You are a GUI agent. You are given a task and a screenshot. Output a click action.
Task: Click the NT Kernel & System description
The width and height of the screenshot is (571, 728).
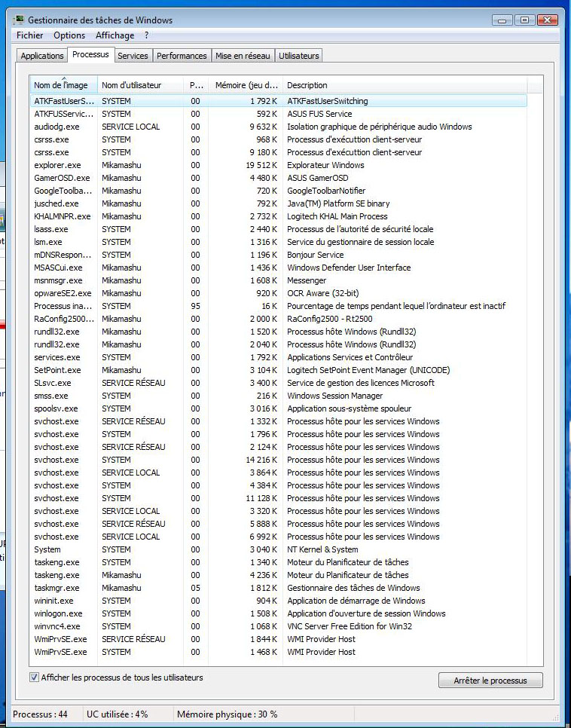[322, 549]
